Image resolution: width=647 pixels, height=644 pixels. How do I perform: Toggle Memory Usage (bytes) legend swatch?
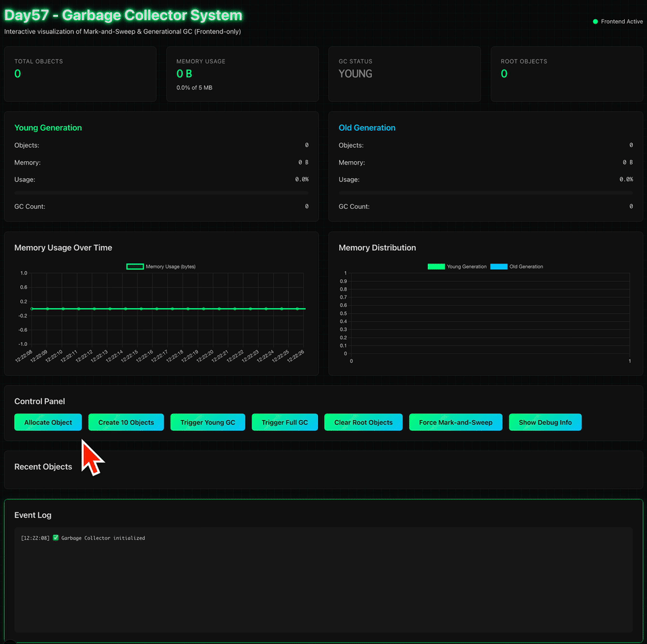coord(135,266)
